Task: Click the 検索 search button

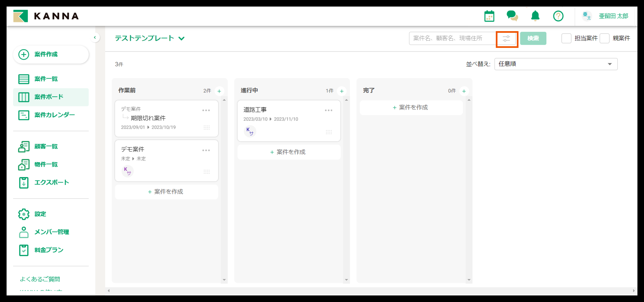Action: 533,38
